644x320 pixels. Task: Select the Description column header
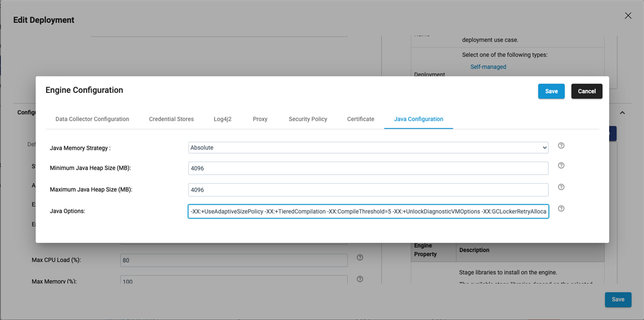click(474, 250)
